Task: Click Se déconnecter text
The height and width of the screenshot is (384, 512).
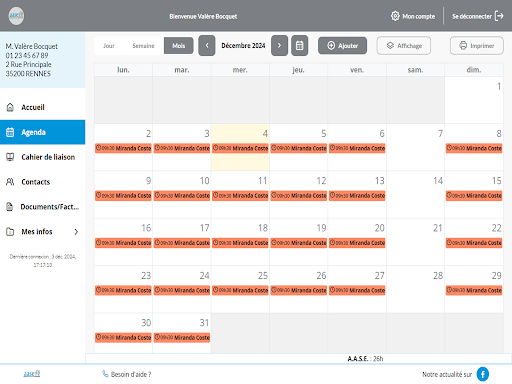Action: [472, 16]
